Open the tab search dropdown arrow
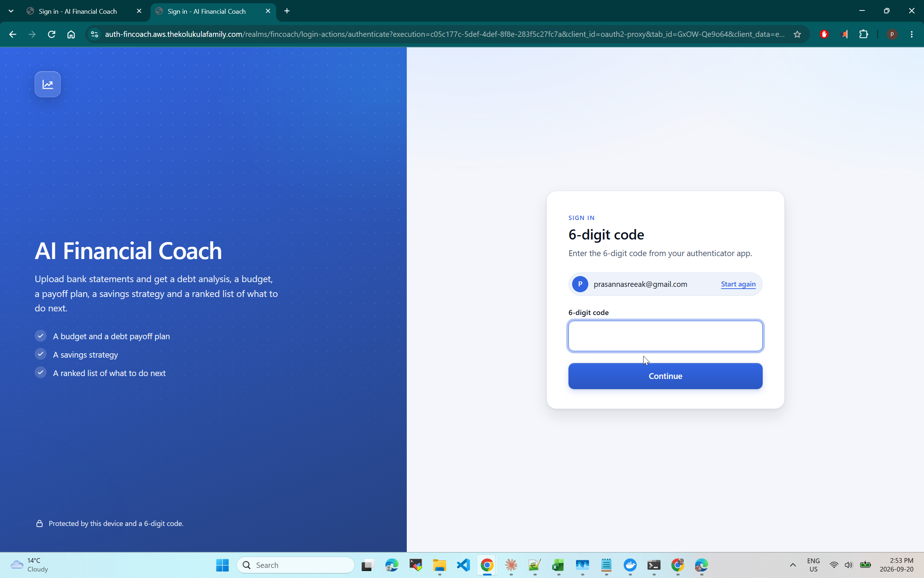Image resolution: width=924 pixels, height=578 pixels. (x=11, y=11)
